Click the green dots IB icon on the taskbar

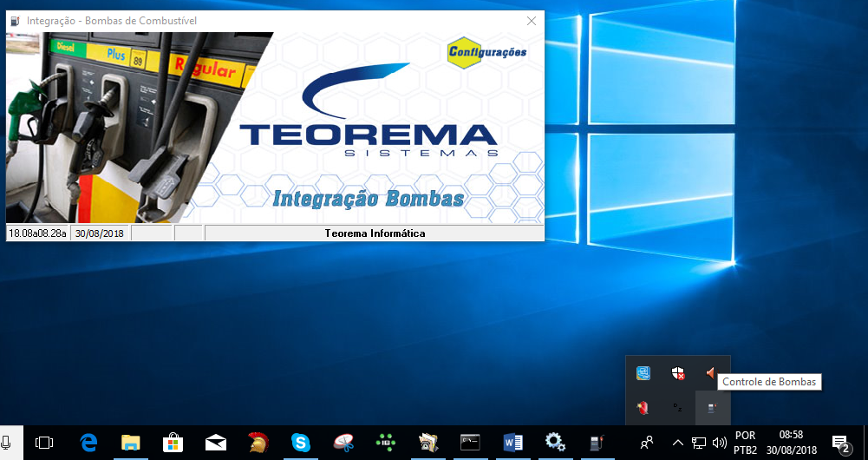(385, 443)
